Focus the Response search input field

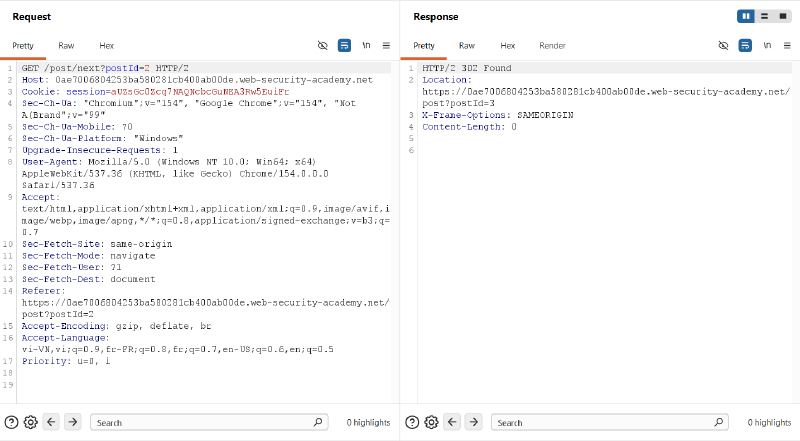tap(610, 422)
